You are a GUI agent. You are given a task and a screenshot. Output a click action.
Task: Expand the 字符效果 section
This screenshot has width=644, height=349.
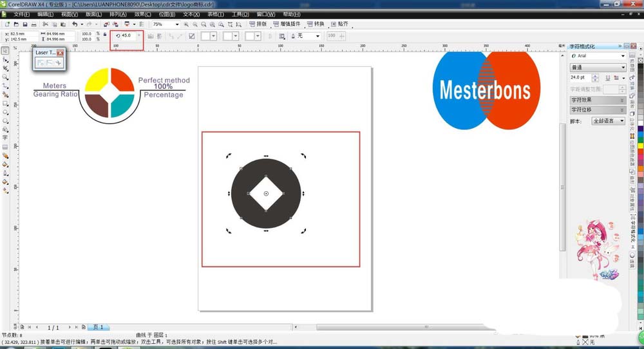click(597, 100)
